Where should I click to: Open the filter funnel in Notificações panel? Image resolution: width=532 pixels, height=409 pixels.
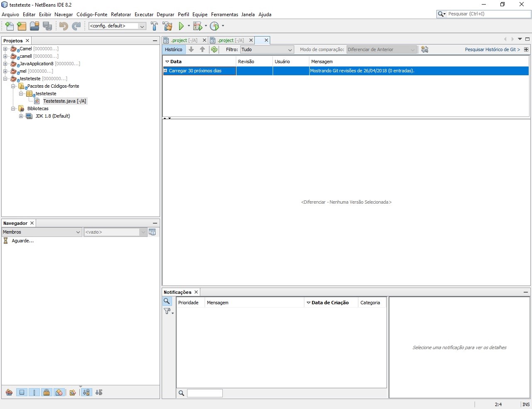pyautogui.click(x=168, y=311)
